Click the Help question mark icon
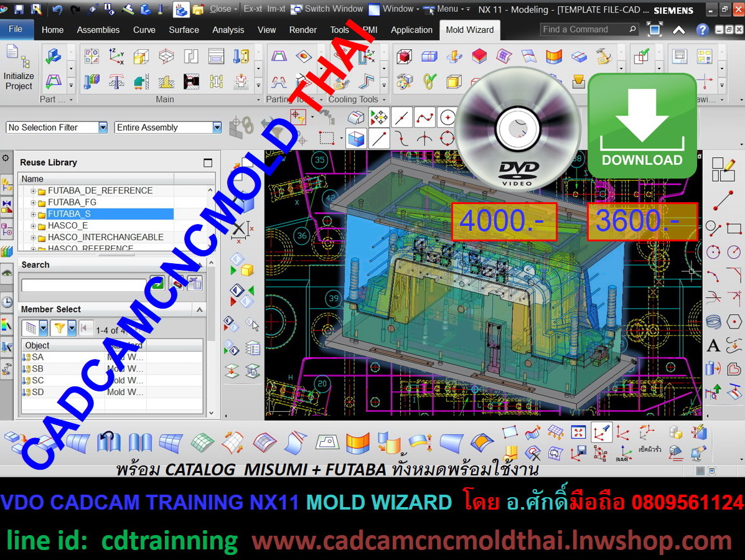This screenshot has height=560, width=745. click(702, 29)
